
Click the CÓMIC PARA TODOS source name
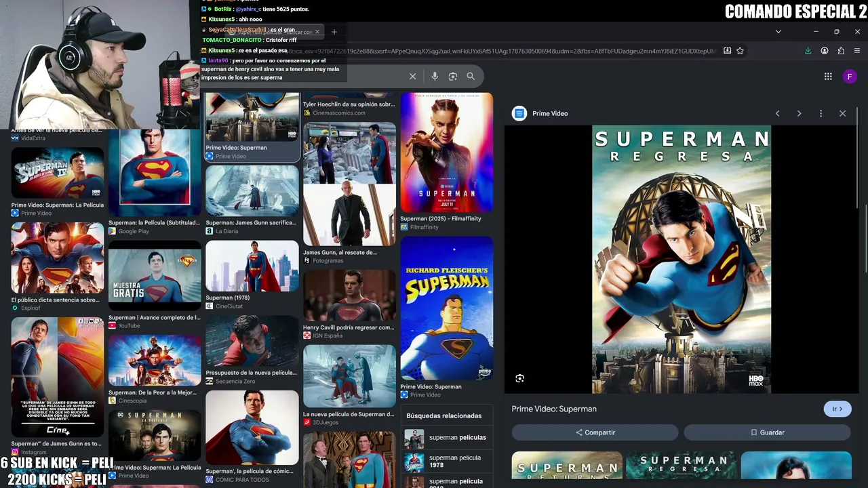tap(242, 480)
